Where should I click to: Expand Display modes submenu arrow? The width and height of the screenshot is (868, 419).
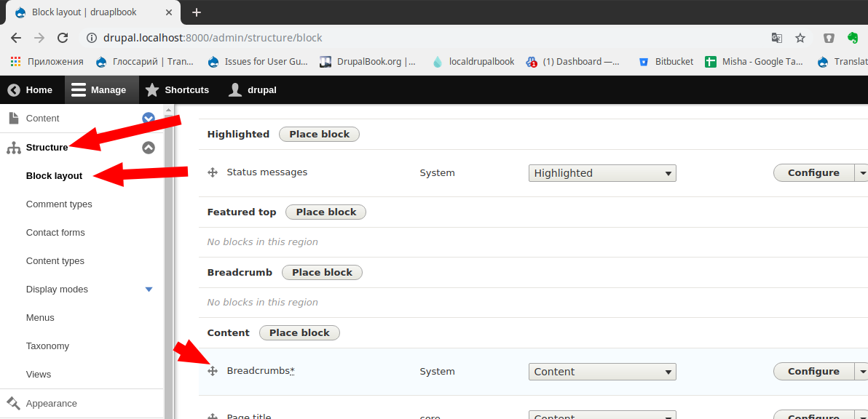coord(149,290)
